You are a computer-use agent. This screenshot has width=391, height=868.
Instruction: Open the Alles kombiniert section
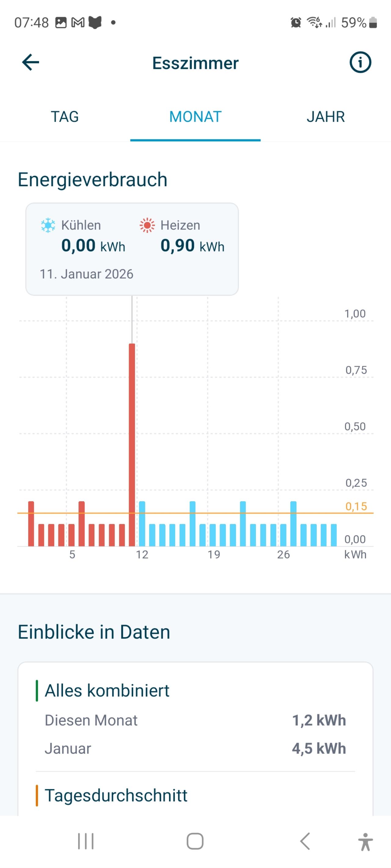(107, 690)
